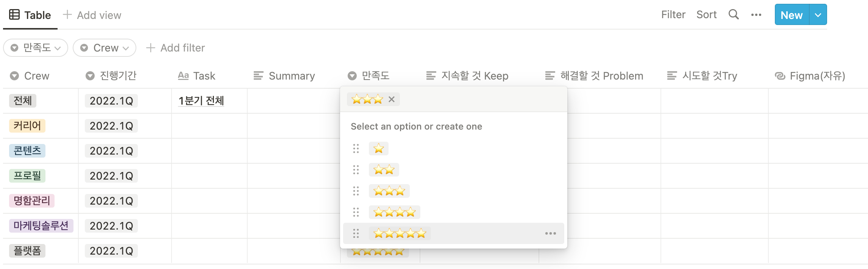The image size is (868, 269).
Task: Click 2022.1Q in the 명함관리 row
Action: 111,201
